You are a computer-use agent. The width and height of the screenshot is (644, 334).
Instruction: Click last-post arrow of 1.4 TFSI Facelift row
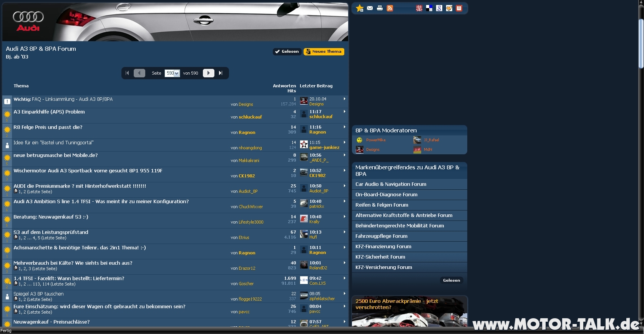click(344, 278)
